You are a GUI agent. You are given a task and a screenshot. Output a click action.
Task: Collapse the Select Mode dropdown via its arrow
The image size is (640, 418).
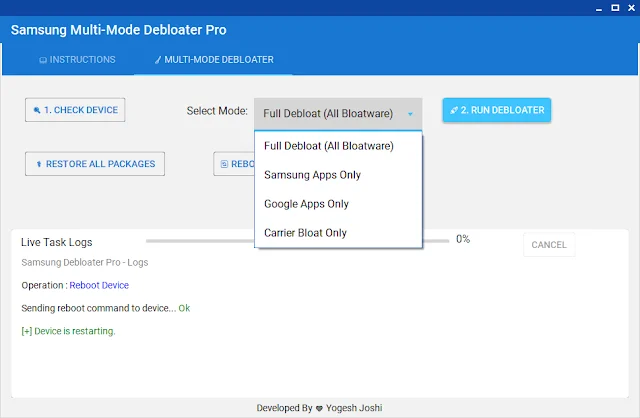[x=410, y=114]
